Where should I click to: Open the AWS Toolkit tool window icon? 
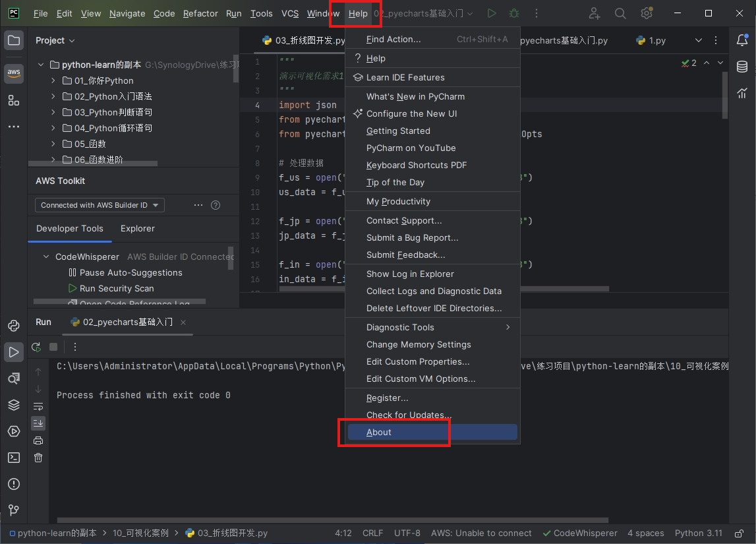[14, 73]
